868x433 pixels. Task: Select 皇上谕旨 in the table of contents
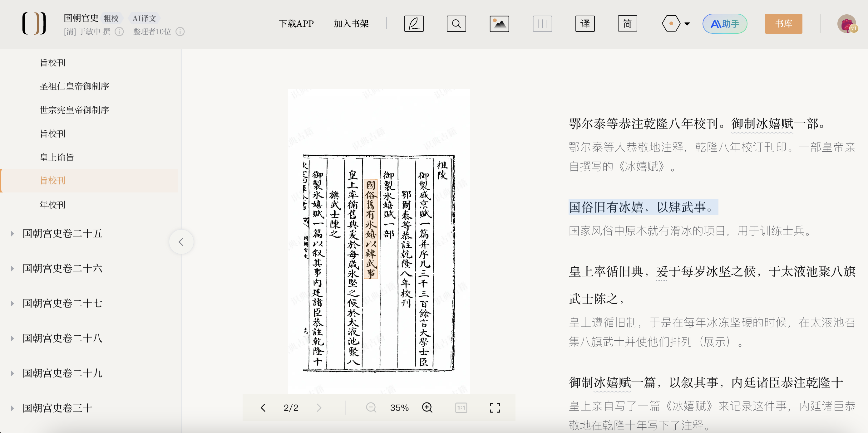(x=57, y=157)
